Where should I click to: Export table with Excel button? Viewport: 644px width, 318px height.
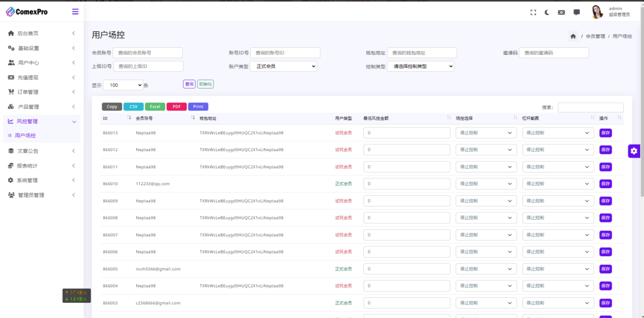155,106
